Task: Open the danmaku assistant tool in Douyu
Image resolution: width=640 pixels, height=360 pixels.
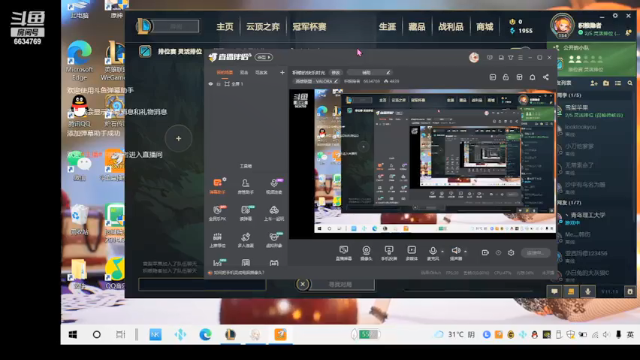Action: pos(218,186)
